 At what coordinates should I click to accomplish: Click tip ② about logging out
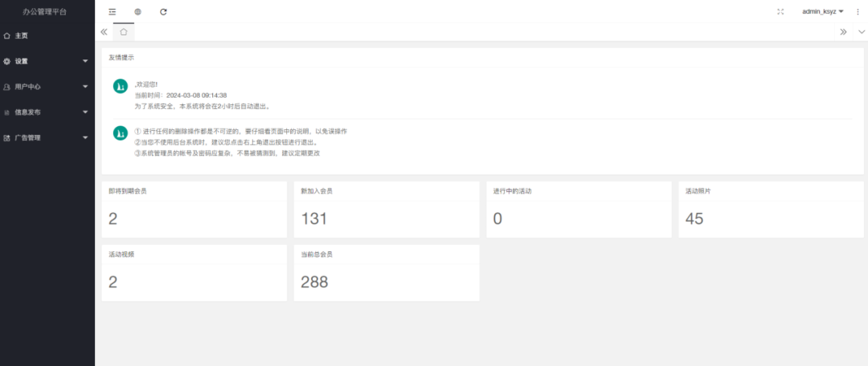click(226, 143)
